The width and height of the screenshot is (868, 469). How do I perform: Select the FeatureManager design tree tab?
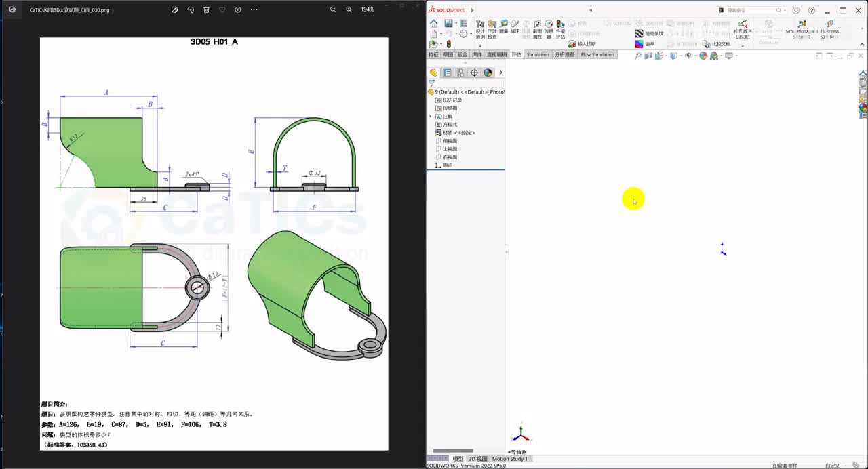pos(433,73)
